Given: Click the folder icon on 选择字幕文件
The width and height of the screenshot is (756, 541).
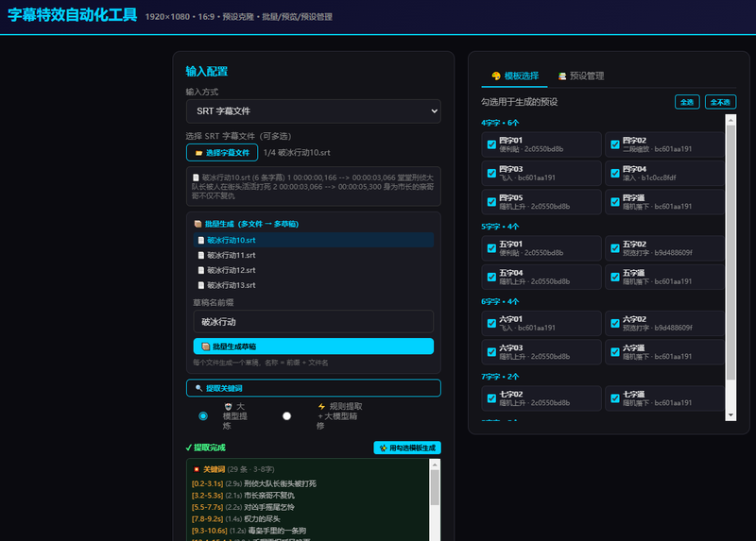Looking at the screenshot, I should pos(198,153).
